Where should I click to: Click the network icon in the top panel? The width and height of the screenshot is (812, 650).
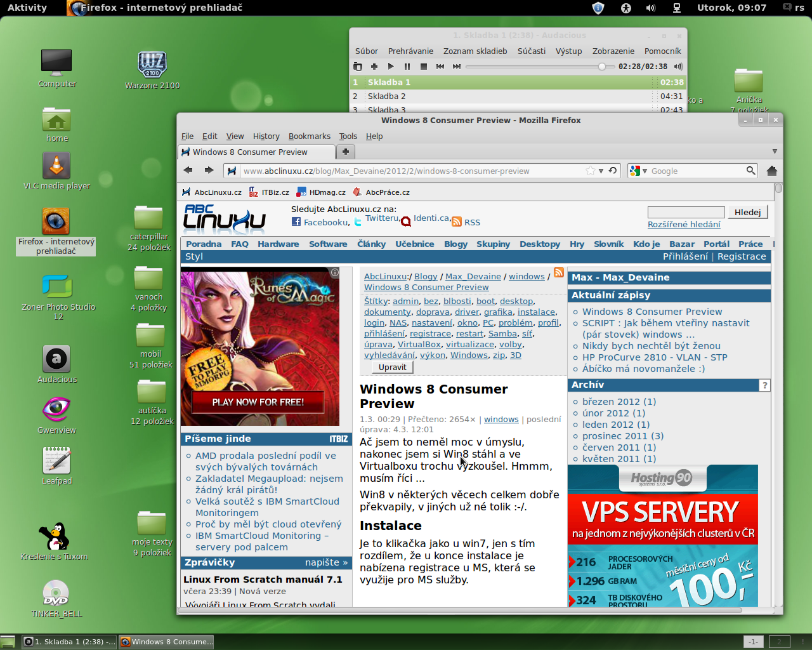click(x=677, y=8)
